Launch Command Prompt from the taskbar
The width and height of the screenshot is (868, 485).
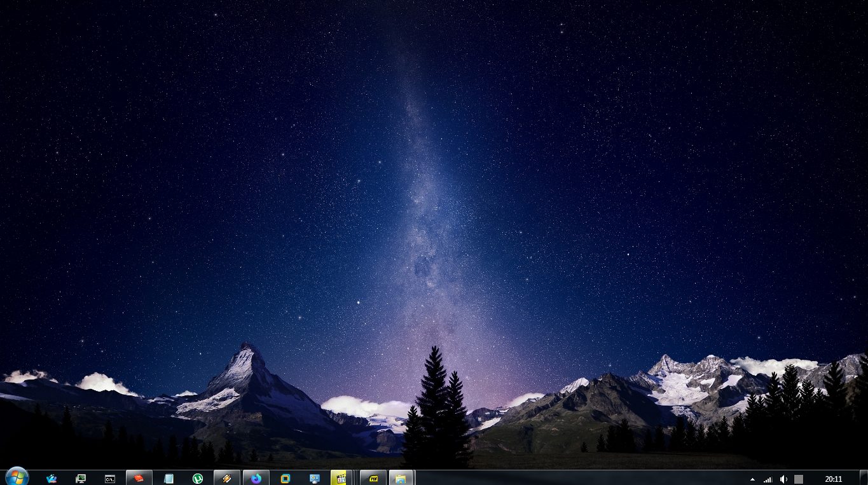point(110,479)
